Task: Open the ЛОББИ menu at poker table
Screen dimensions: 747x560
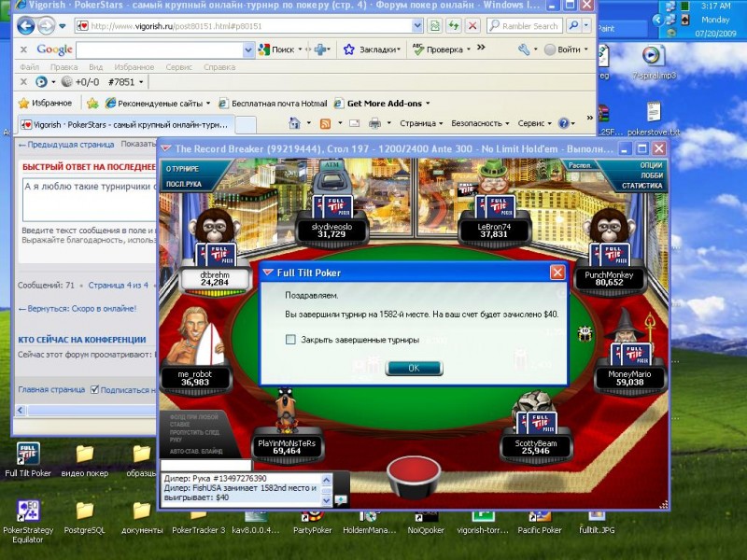Action: pyautogui.click(x=651, y=175)
